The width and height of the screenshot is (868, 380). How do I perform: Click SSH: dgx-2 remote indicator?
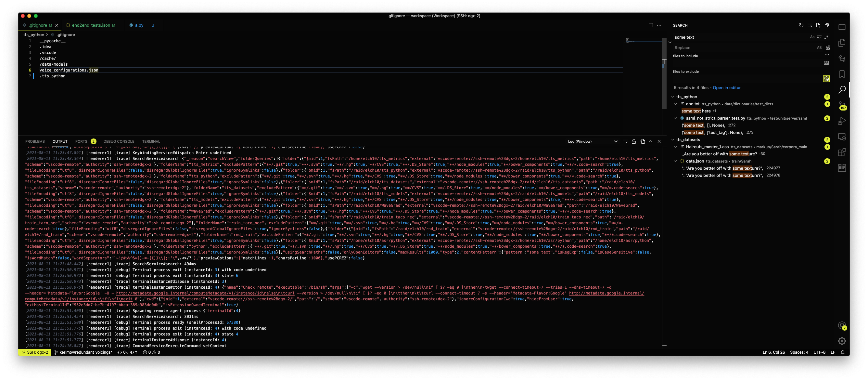[35, 352]
